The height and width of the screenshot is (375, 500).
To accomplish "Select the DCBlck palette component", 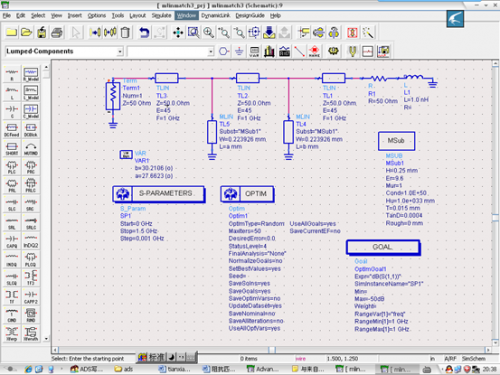I will (x=31, y=130).
